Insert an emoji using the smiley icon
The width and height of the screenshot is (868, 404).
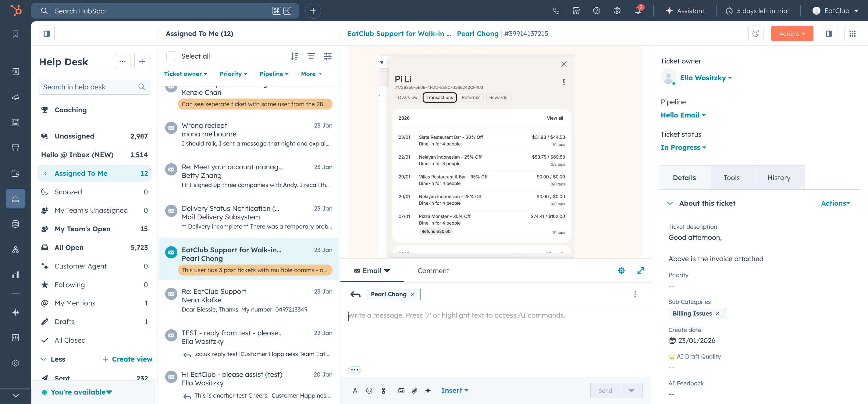pyautogui.click(x=369, y=391)
